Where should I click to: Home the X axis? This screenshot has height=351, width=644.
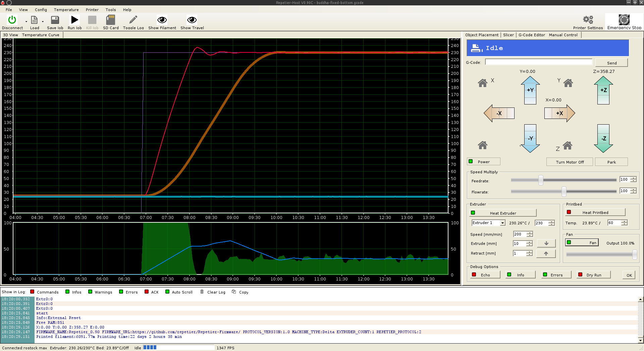click(x=482, y=83)
